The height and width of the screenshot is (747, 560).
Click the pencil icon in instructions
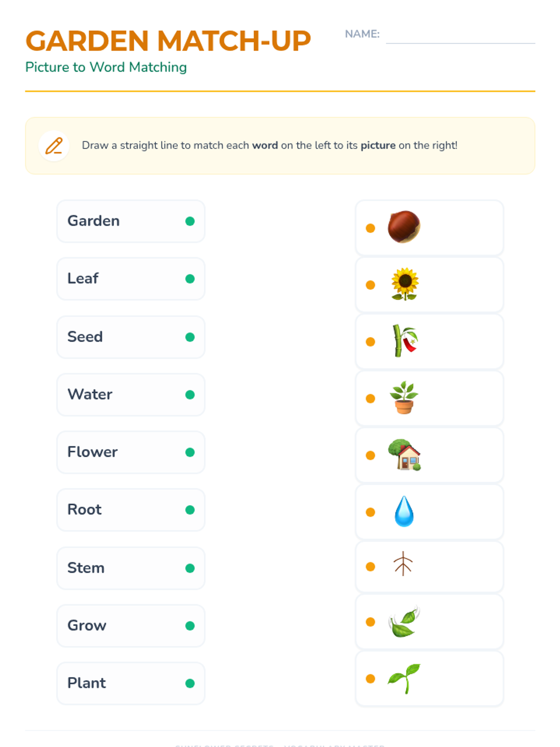tap(54, 146)
